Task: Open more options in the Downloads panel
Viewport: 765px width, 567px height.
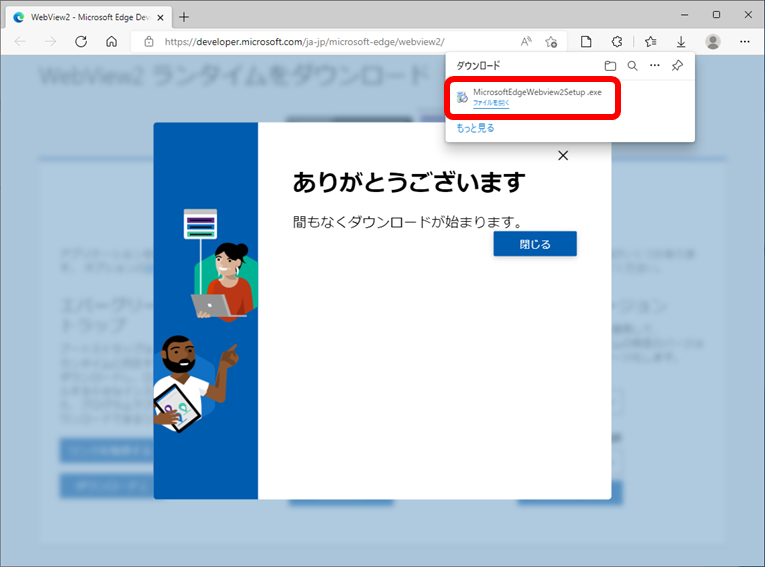Action: pyautogui.click(x=655, y=65)
